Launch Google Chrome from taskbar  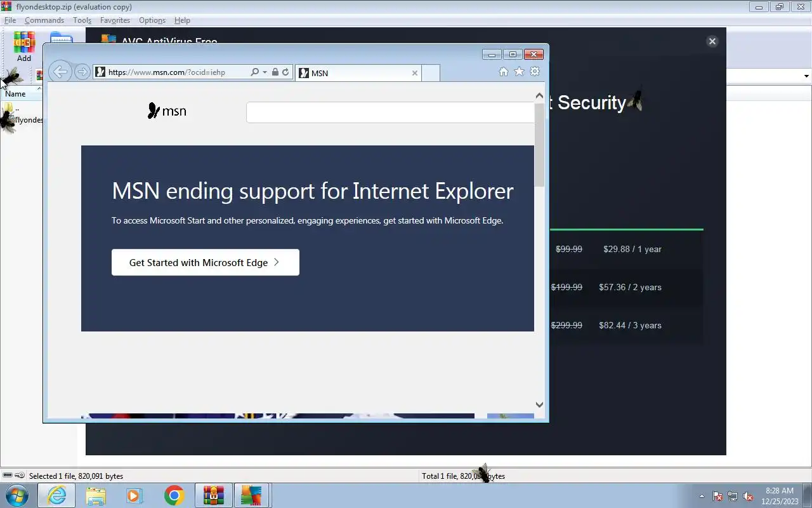174,495
